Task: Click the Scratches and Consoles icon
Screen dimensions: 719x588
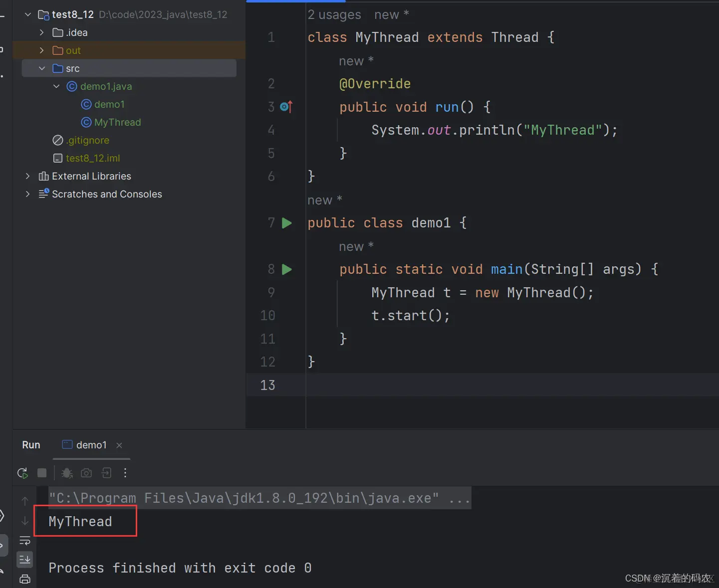Action: click(x=44, y=194)
